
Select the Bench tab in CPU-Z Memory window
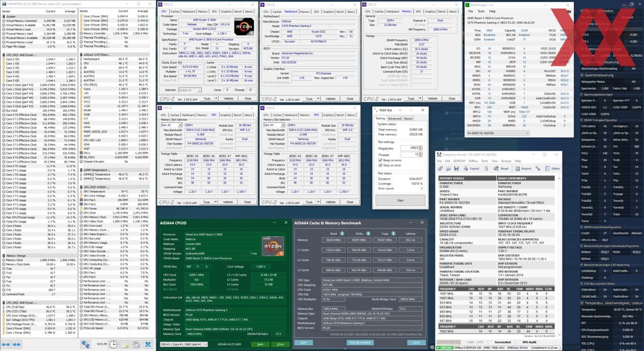pyautogui.click(x=442, y=12)
